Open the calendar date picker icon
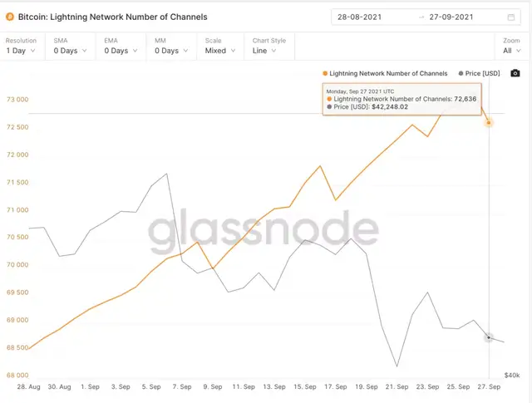Screen dimensions: 532x403 (511, 17)
